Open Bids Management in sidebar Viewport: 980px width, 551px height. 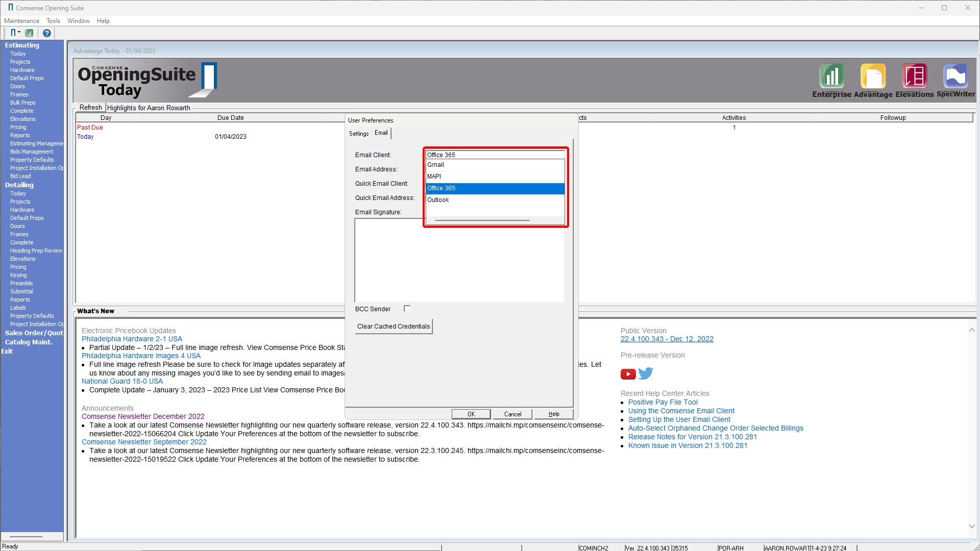pos(32,152)
